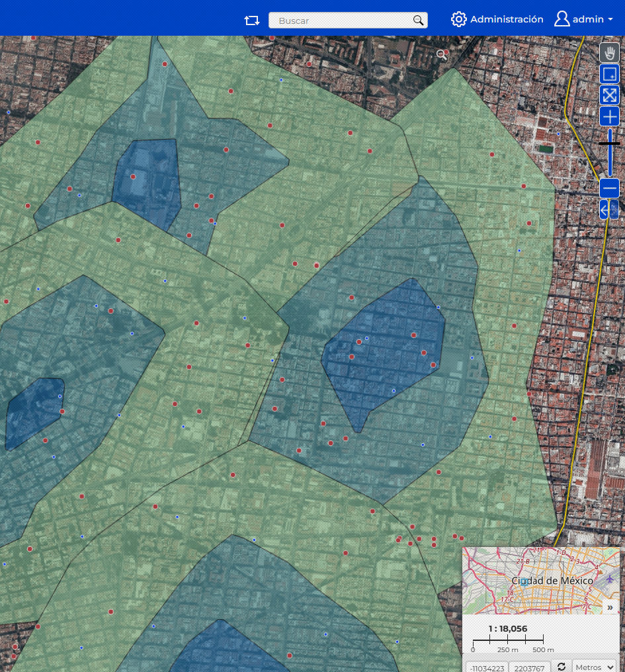Select the pan hand tool
This screenshot has width=625, height=672.
609,53
